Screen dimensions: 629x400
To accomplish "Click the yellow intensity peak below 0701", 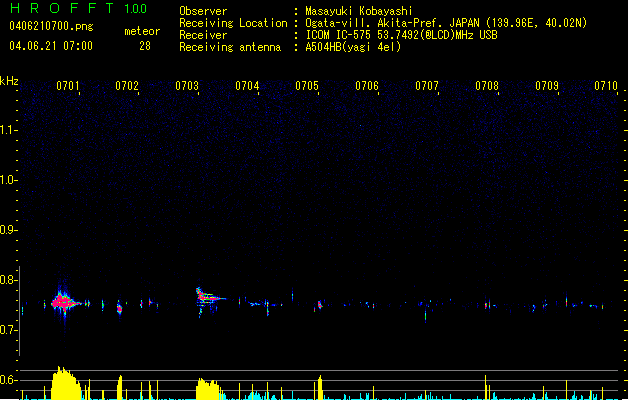I will click(x=65, y=383).
